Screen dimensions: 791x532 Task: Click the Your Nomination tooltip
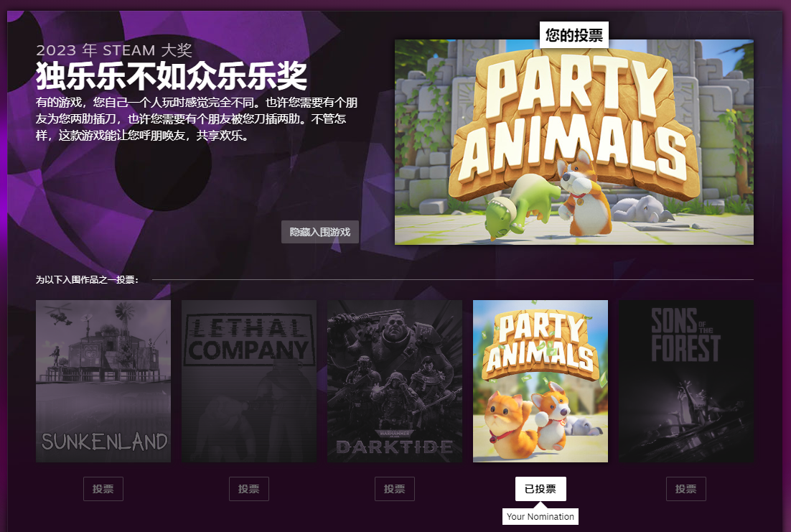coord(540,516)
